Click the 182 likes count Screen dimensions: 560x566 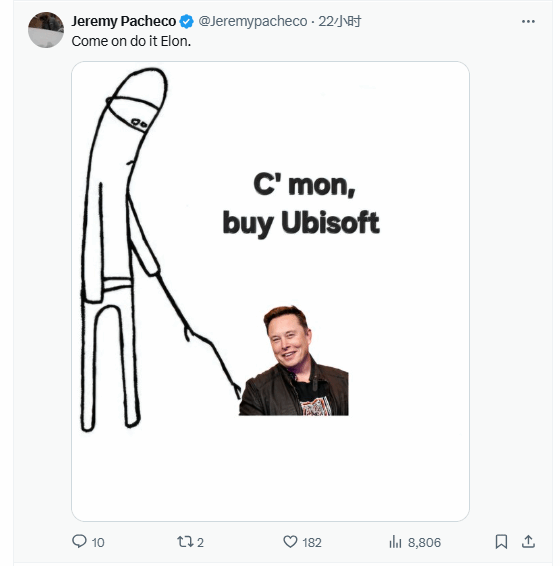312,542
